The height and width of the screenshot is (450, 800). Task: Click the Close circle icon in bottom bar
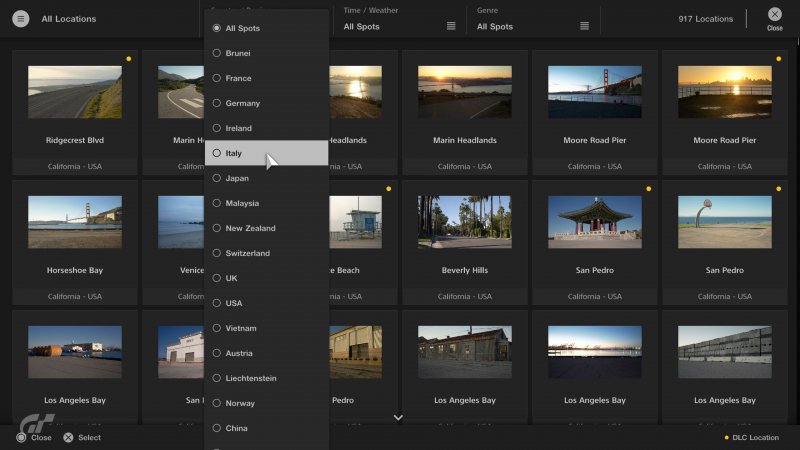21,437
